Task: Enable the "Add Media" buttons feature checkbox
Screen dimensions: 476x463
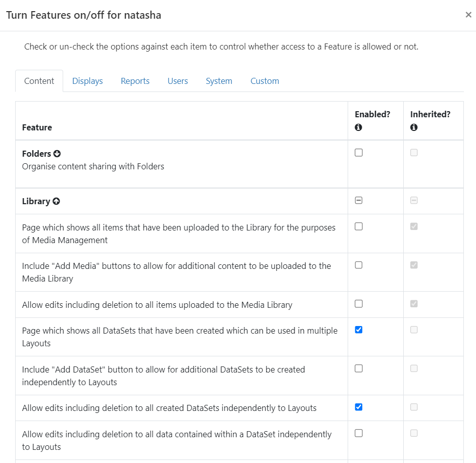Action: click(359, 265)
